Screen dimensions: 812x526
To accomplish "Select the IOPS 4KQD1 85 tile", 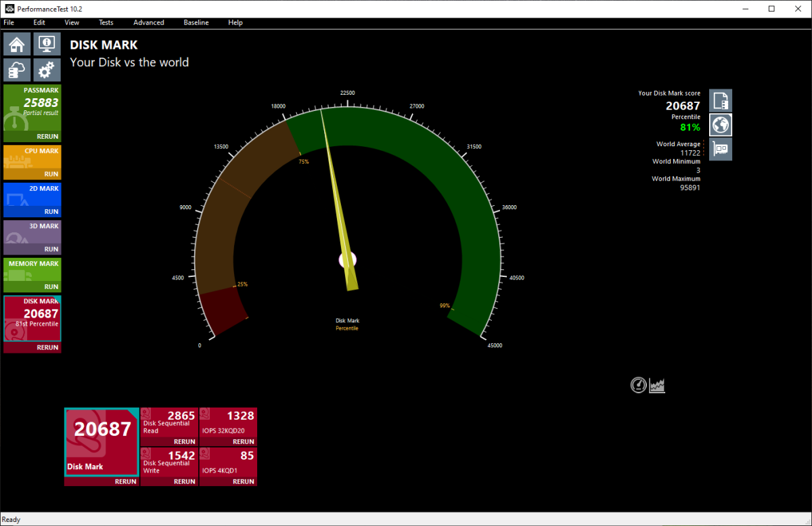I will click(228, 462).
